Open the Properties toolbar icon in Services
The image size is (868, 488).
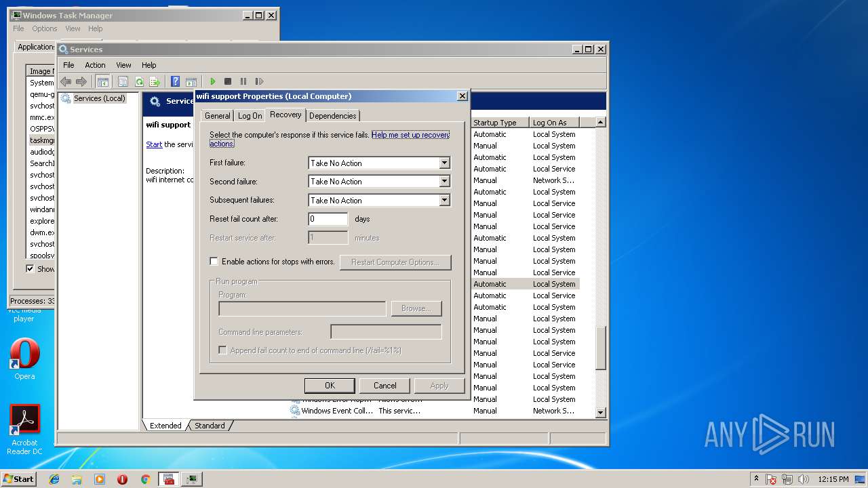point(123,81)
